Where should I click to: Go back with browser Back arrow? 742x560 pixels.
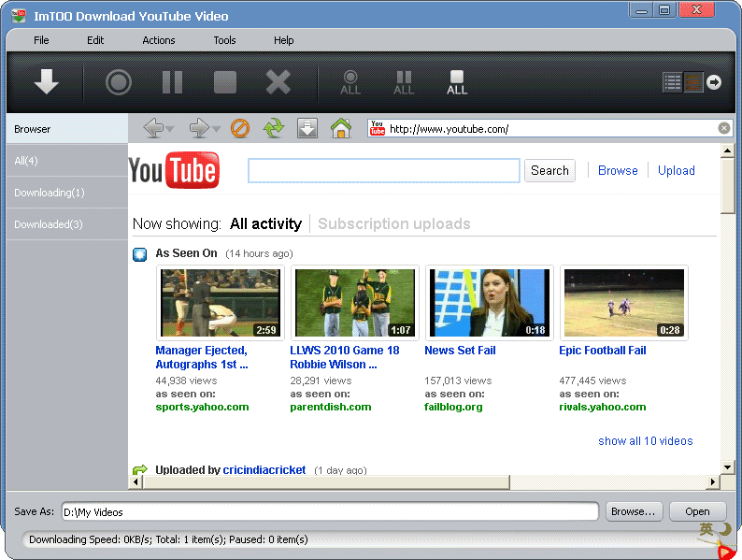tap(153, 128)
